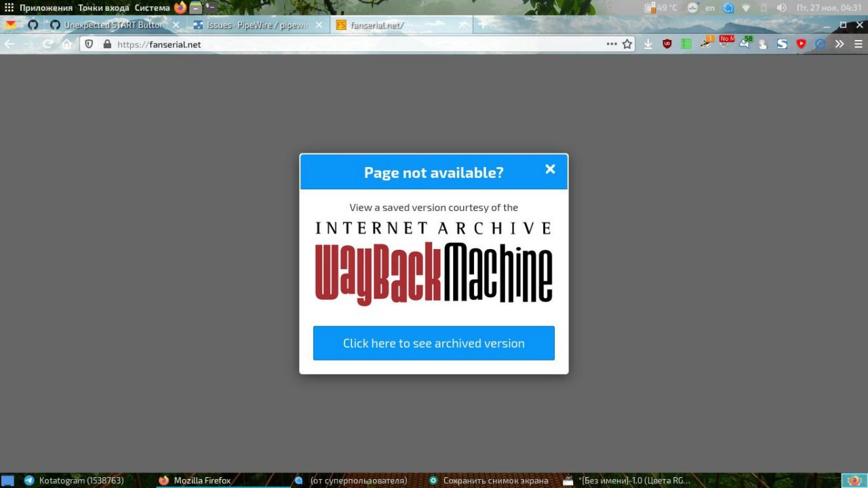Image resolution: width=868 pixels, height=488 pixels.
Task: Open the terminal launcher in panel
Action: click(211, 7)
